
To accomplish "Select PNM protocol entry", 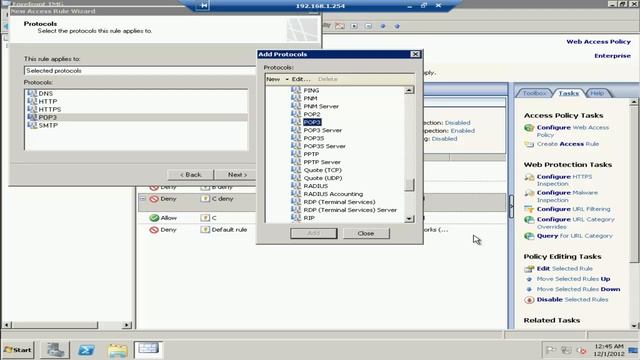I will point(310,98).
